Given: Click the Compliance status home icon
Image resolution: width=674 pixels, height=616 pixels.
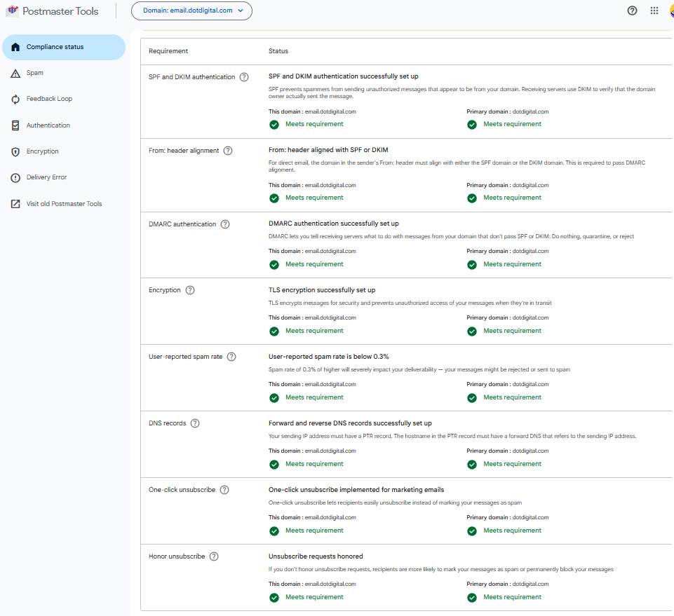Looking at the screenshot, I should 15,47.
